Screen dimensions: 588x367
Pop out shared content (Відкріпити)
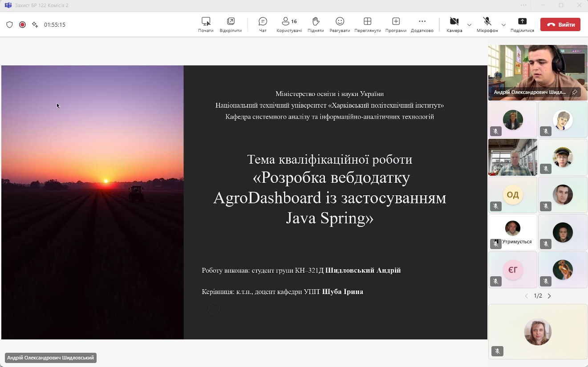pyautogui.click(x=231, y=24)
